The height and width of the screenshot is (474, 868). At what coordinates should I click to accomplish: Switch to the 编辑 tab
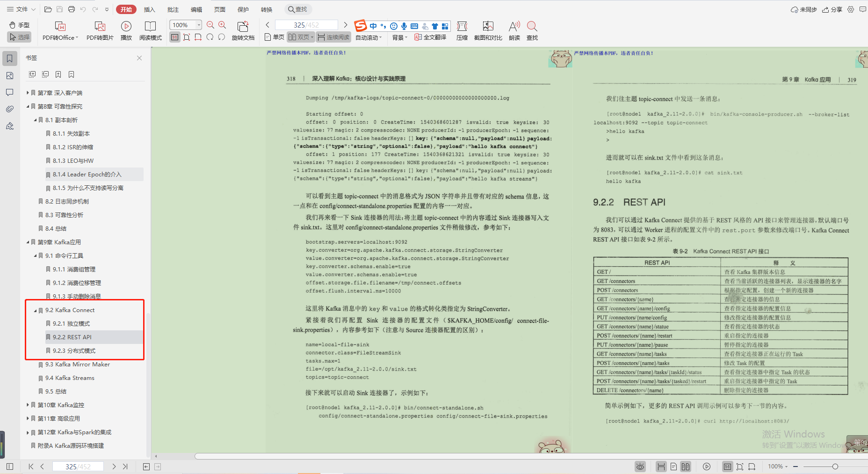[196, 9]
